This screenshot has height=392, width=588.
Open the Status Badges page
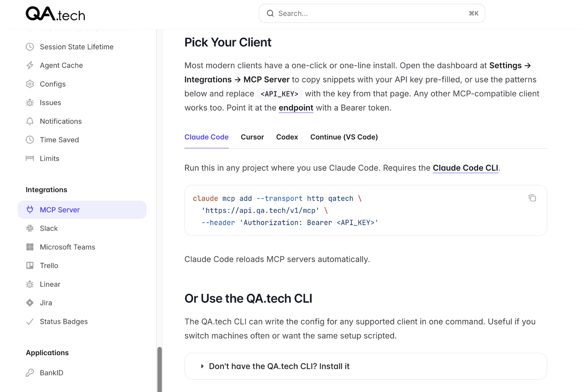(x=64, y=322)
